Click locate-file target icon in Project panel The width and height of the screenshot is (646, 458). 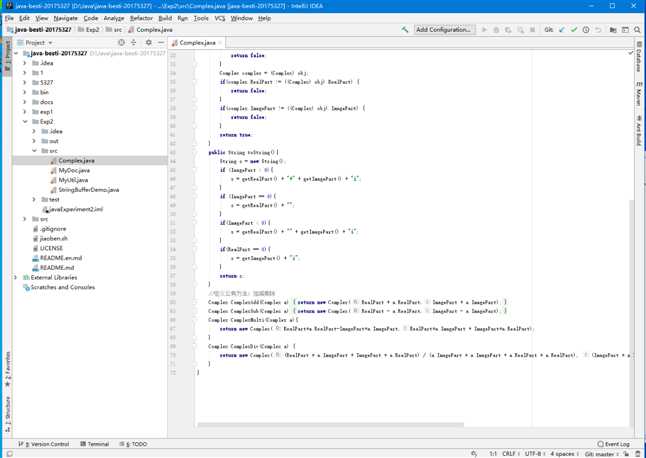121,42
